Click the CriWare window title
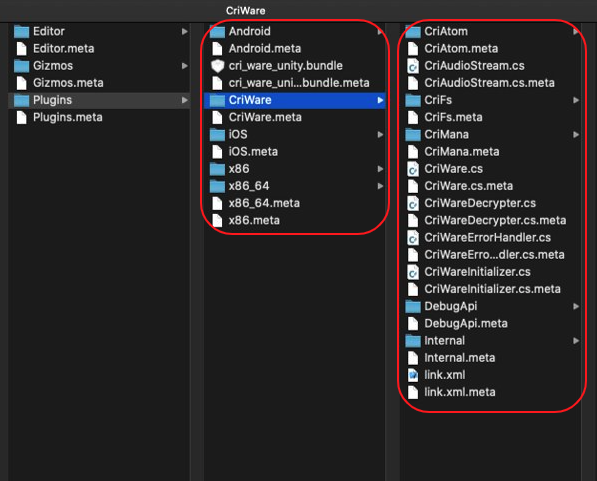This screenshot has height=481, width=597. (x=246, y=11)
